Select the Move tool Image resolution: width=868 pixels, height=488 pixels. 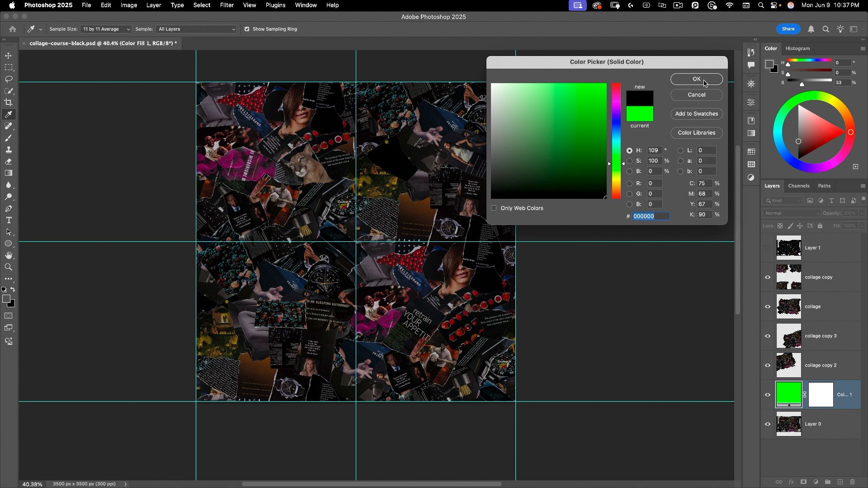coord(9,56)
